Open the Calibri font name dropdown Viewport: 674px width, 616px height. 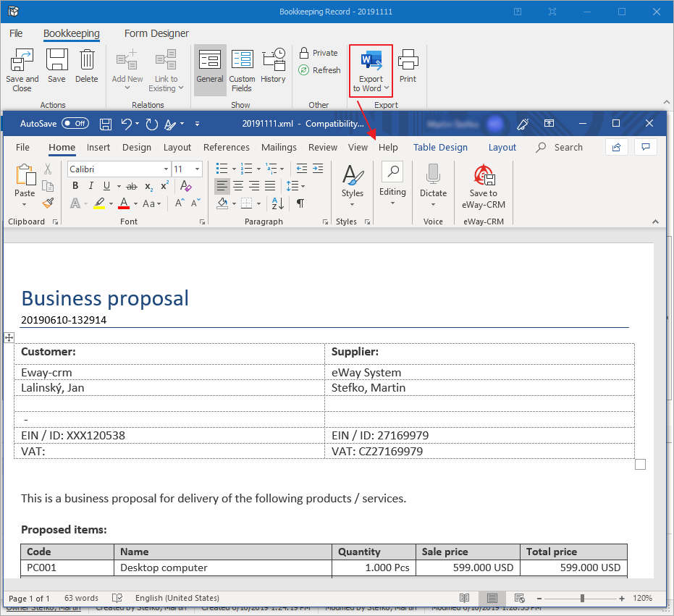tap(166, 169)
